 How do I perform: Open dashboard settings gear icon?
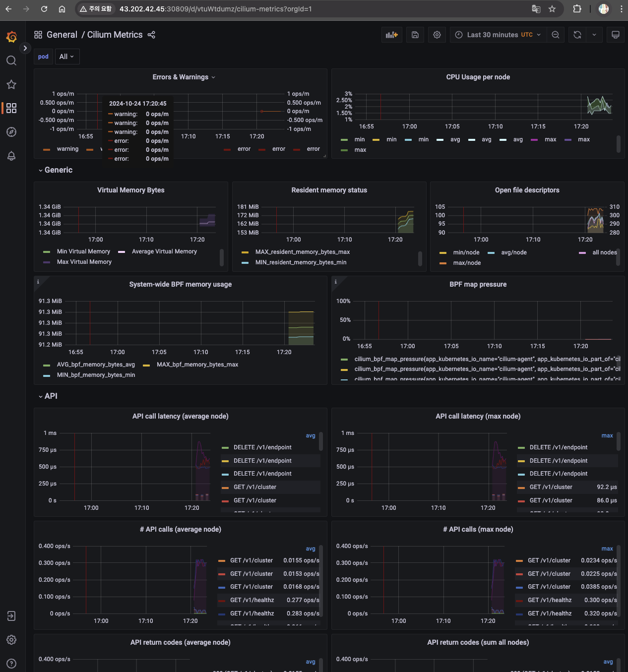pos(437,35)
